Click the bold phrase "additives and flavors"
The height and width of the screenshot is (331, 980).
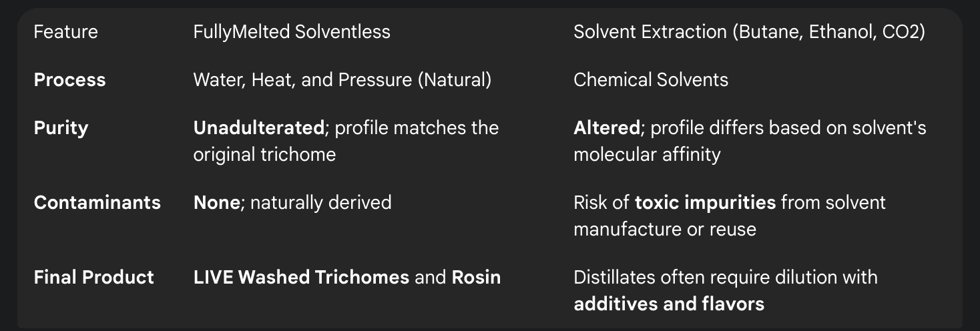[668, 304]
